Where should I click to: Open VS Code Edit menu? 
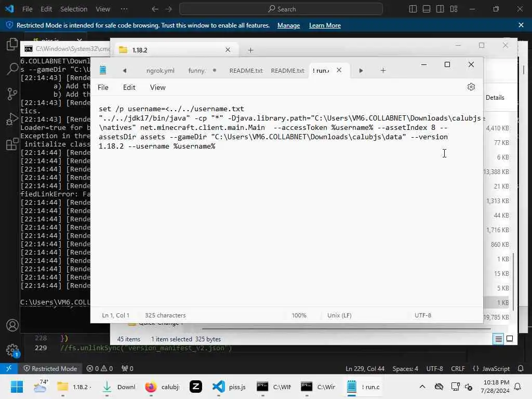click(46, 9)
